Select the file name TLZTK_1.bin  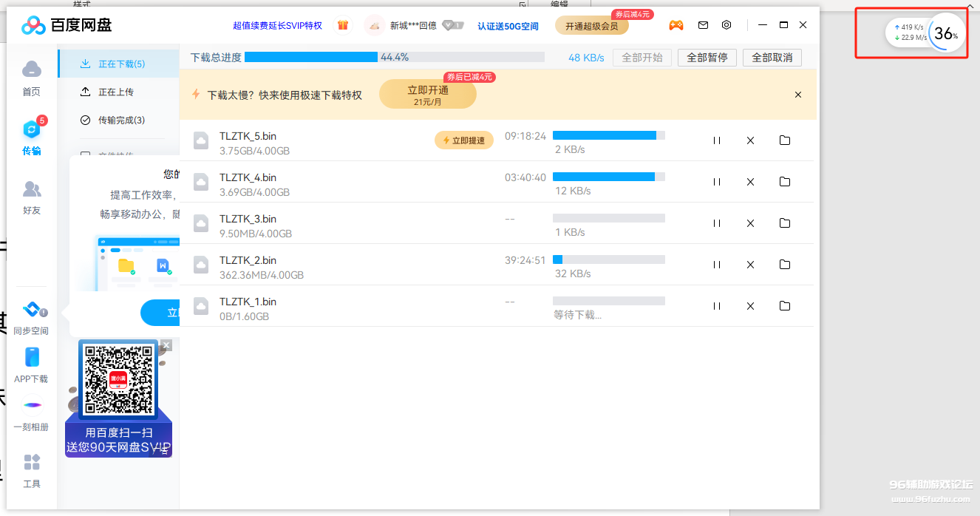point(248,302)
